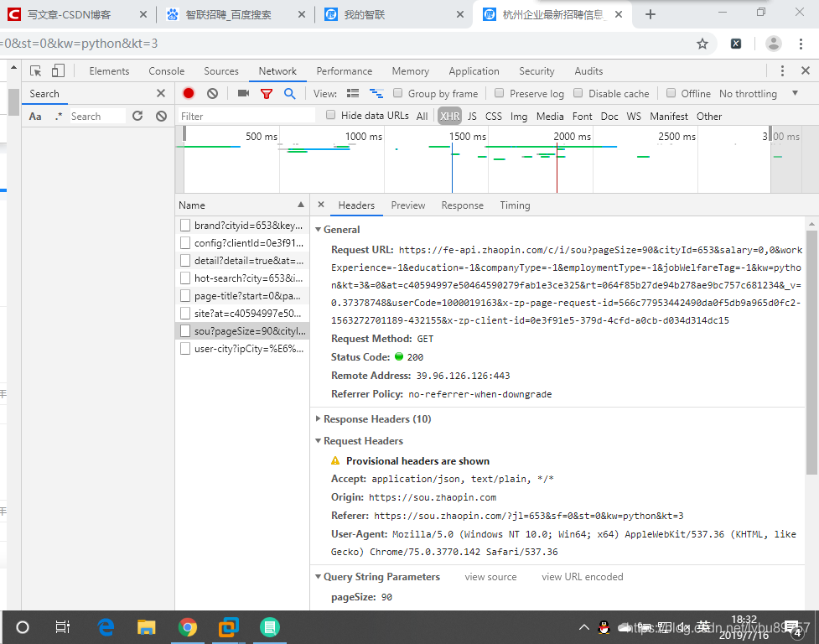Screen dimensions: 819x644
Task: Enable Preserve log checkbox
Action: [500, 93]
